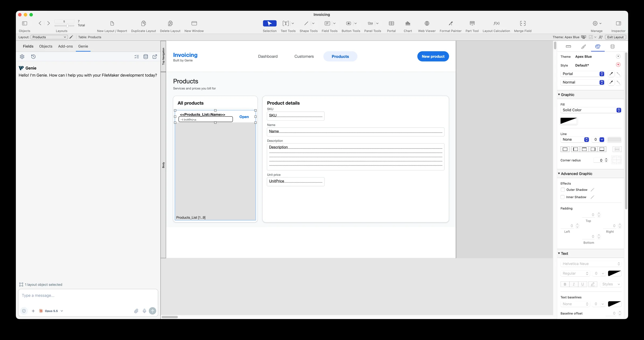
Task: Switch to the Add-ons tab
Action: 65,46
